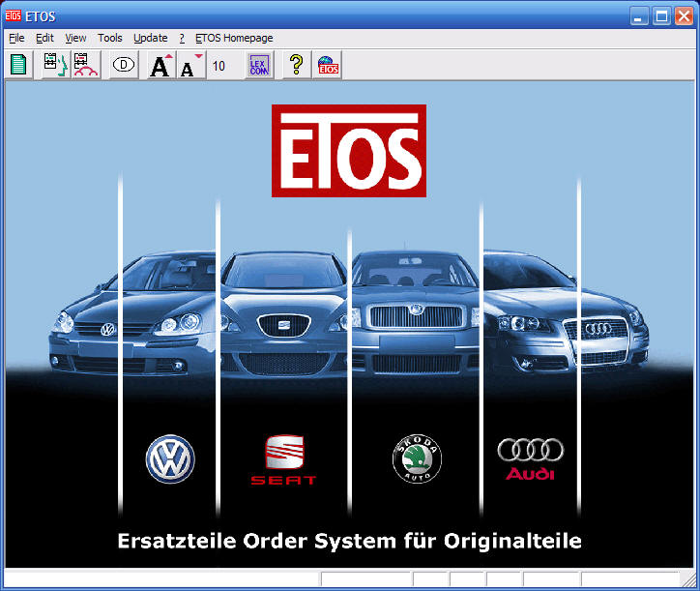Screen dimensions: 700x591
Task: Click the yellow question mark help icon
Action: 297,65
